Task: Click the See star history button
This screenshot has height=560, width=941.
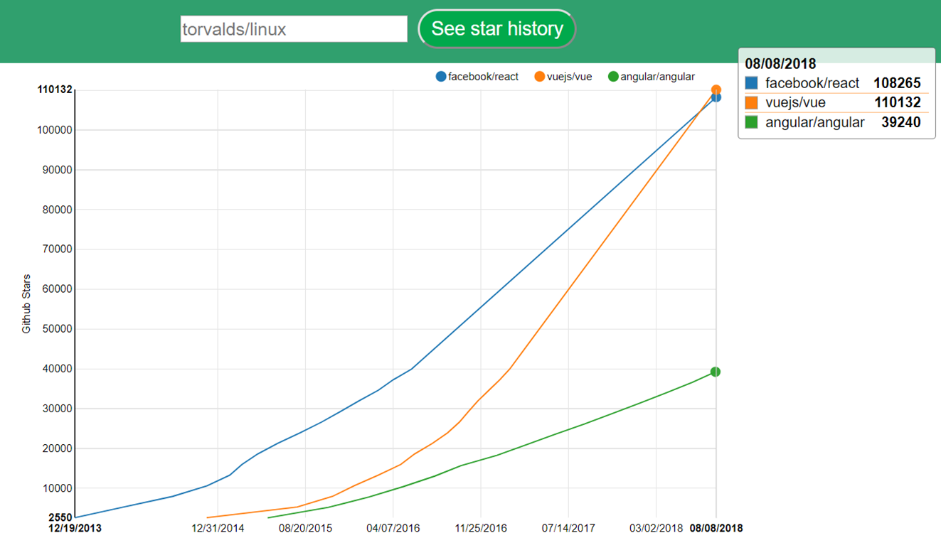Action: point(496,29)
